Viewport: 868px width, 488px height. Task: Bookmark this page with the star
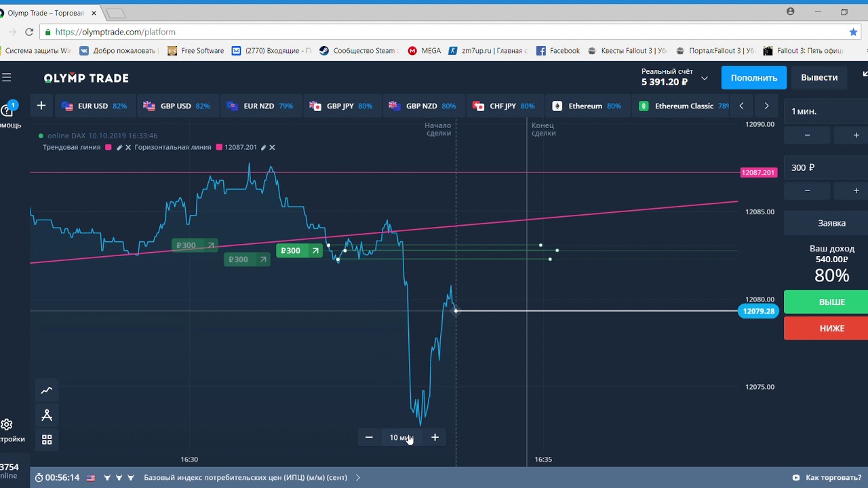pos(853,32)
